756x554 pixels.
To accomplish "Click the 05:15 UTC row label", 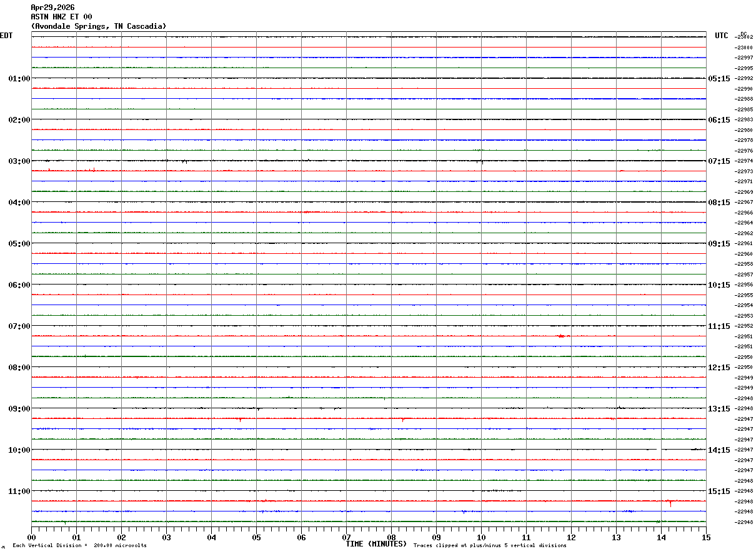I will [x=719, y=79].
